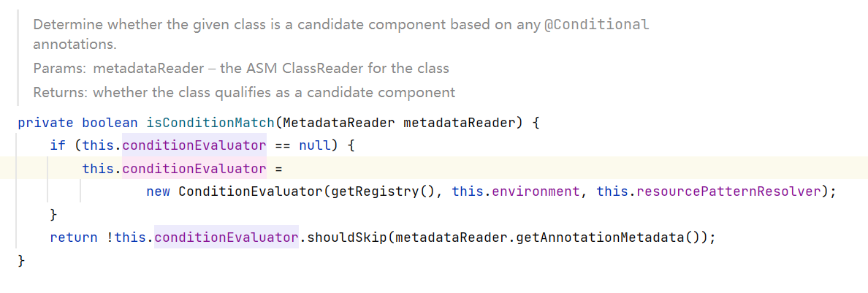868x293 pixels.
Task: Click the ConditionEvaluator constructor call
Action: point(251,192)
